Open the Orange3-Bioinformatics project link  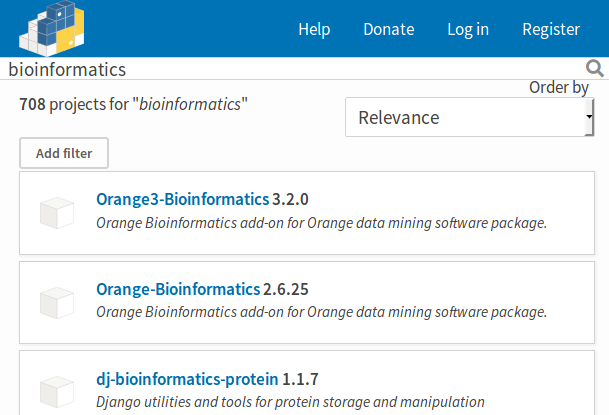pos(183,198)
